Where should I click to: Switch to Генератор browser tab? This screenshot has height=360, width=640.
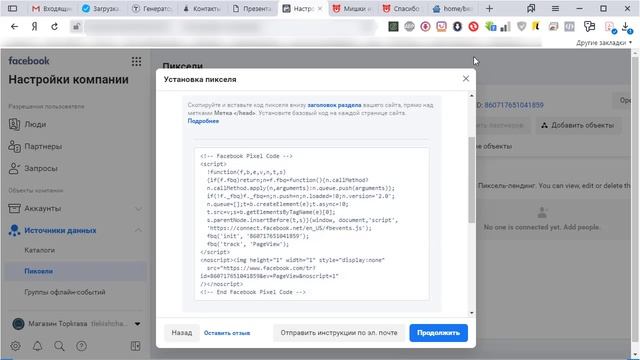[x=152, y=9]
